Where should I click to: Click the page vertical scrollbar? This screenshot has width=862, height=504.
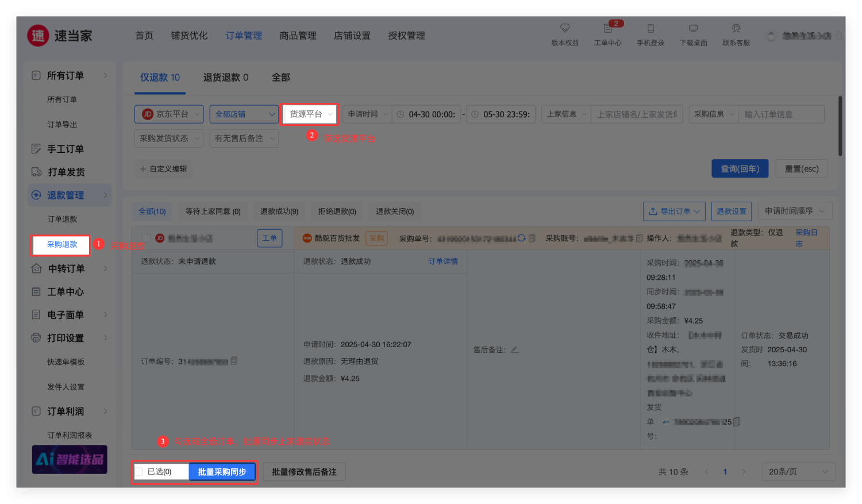tap(840, 126)
